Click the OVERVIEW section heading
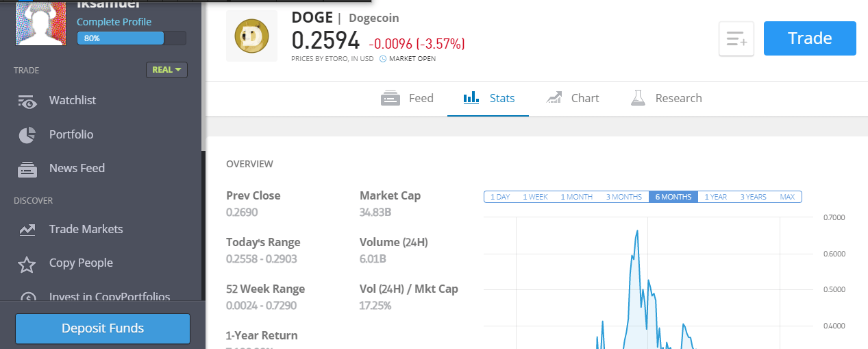868x349 pixels. 249,164
